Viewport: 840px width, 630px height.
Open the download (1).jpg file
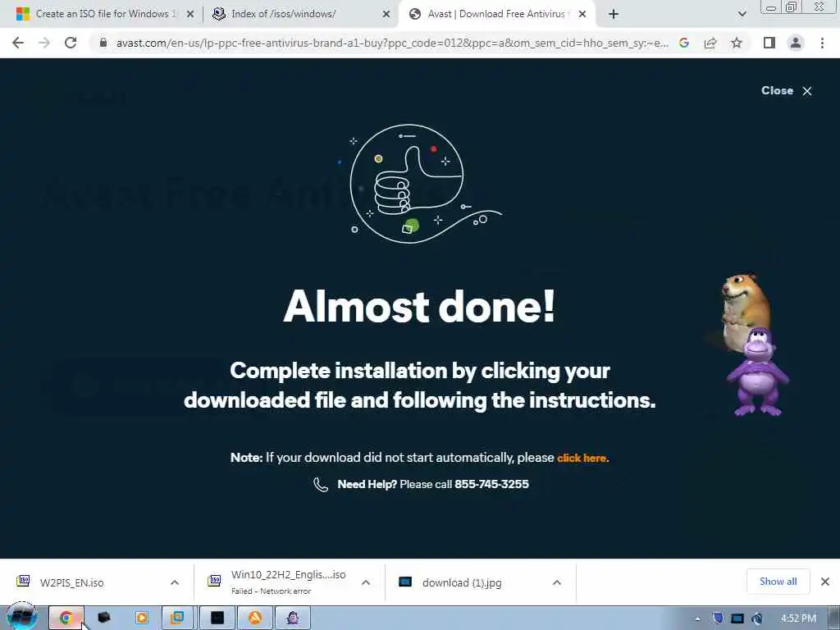point(462,583)
